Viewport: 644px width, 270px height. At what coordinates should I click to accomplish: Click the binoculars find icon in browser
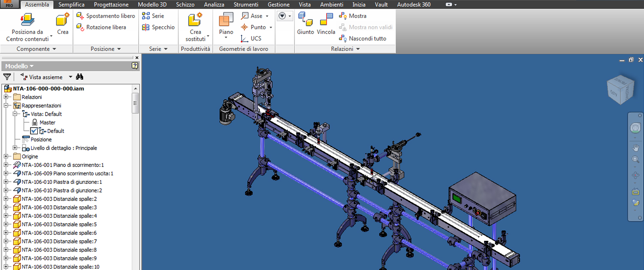pyautogui.click(x=79, y=77)
